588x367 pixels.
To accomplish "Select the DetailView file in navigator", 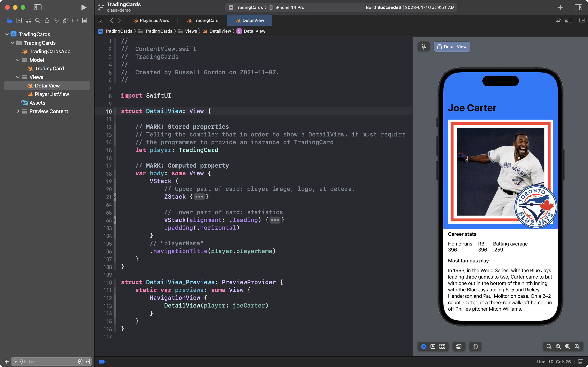I will pos(47,85).
